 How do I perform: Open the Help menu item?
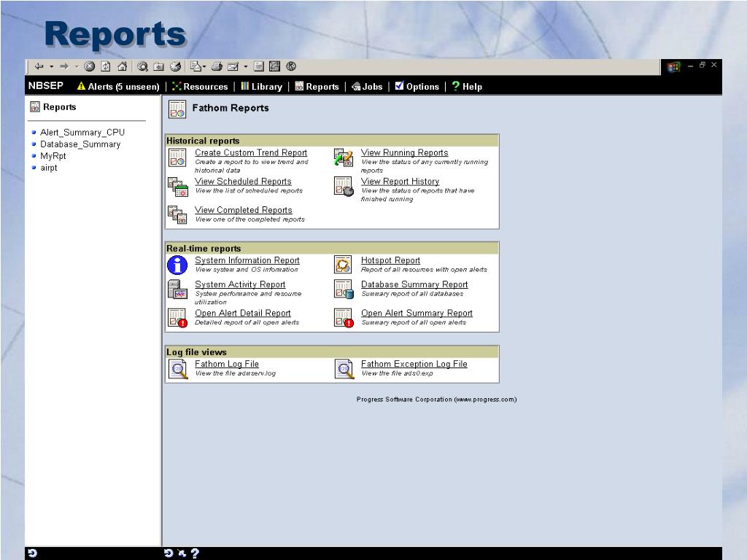pos(467,86)
